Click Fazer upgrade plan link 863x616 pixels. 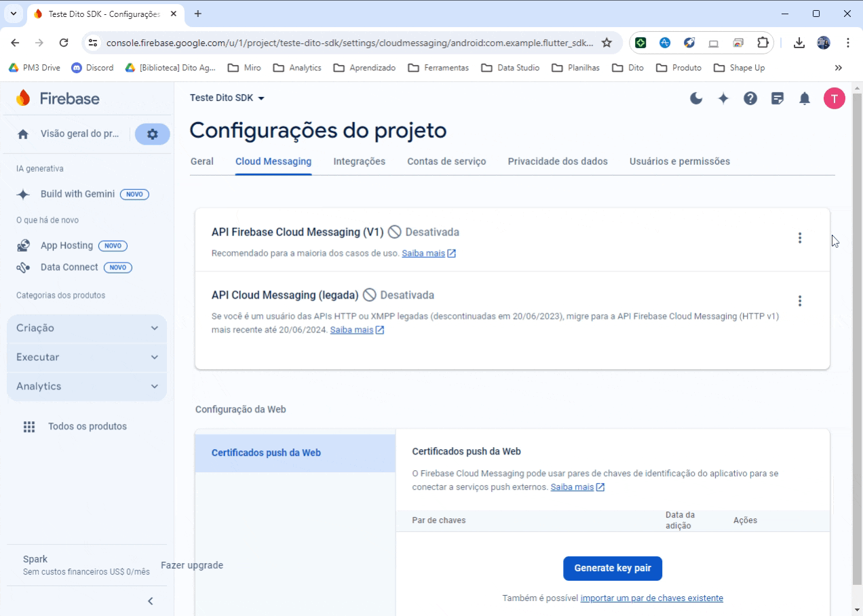[x=192, y=566]
